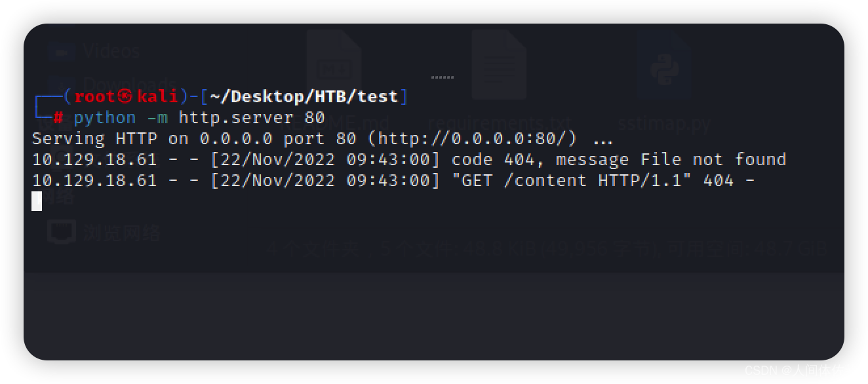This screenshot has width=868, height=384.
Task: Click the red root username in prompt
Action: tap(95, 96)
